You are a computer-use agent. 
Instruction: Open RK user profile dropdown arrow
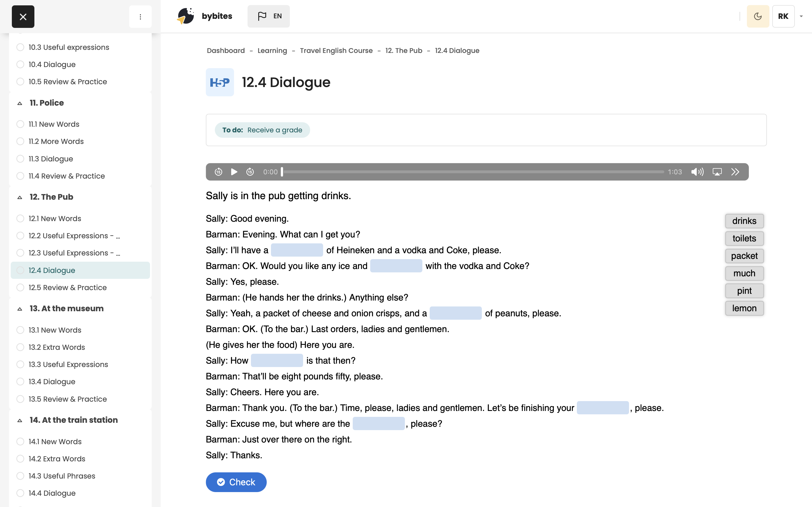(801, 16)
